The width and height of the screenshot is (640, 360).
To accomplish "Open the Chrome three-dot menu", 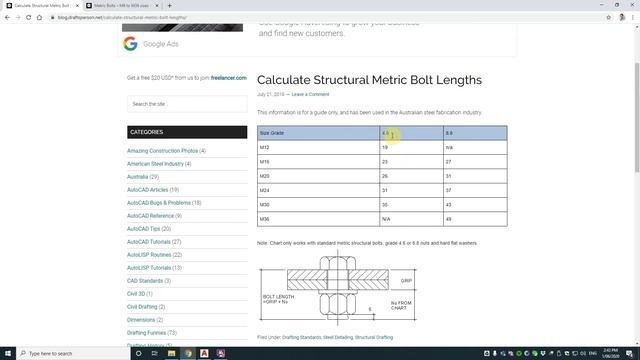I will pyautogui.click(x=633, y=18).
